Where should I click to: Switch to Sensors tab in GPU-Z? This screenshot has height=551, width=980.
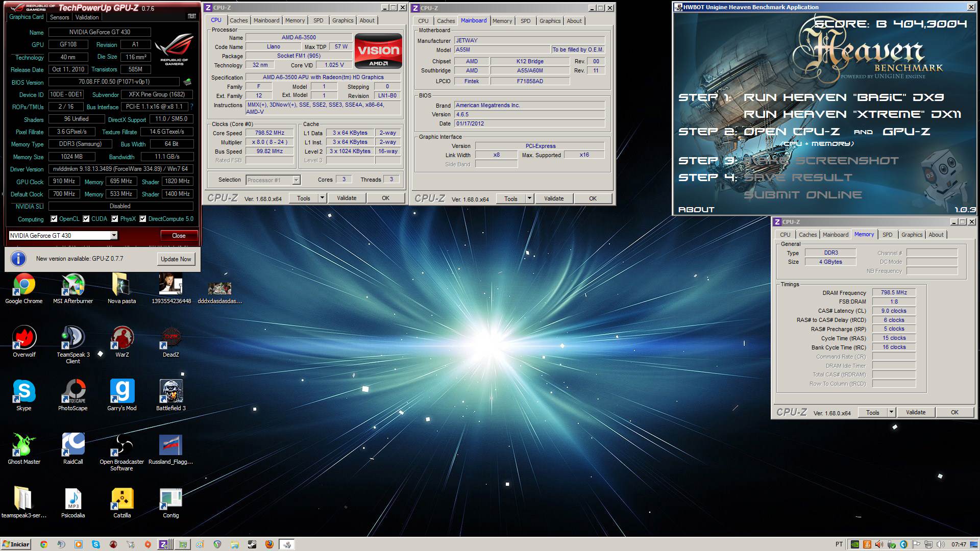coord(59,17)
